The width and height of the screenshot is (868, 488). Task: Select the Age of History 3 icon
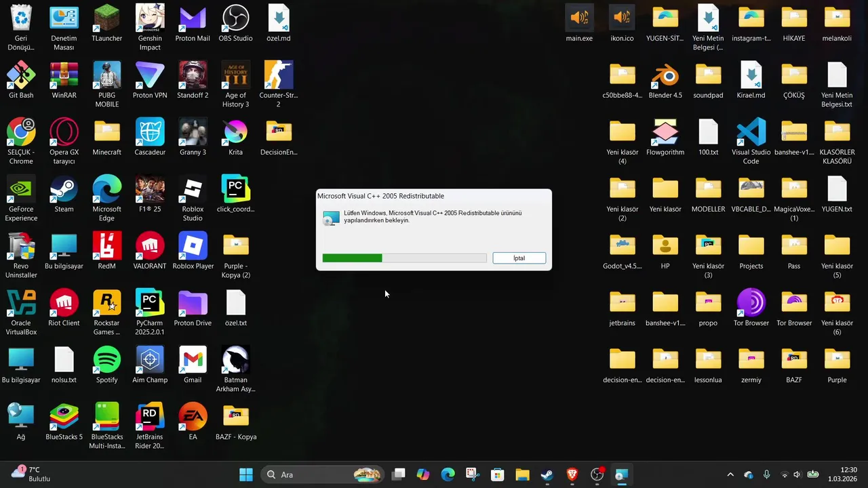point(235,85)
